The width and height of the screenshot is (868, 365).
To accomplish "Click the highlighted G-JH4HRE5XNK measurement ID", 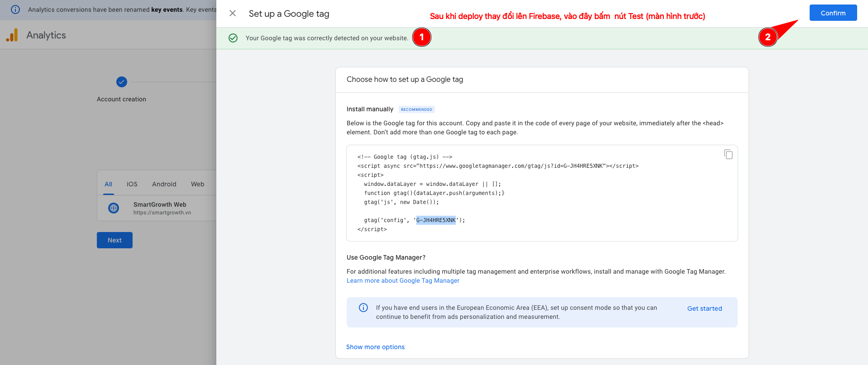I will (x=436, y=220).
